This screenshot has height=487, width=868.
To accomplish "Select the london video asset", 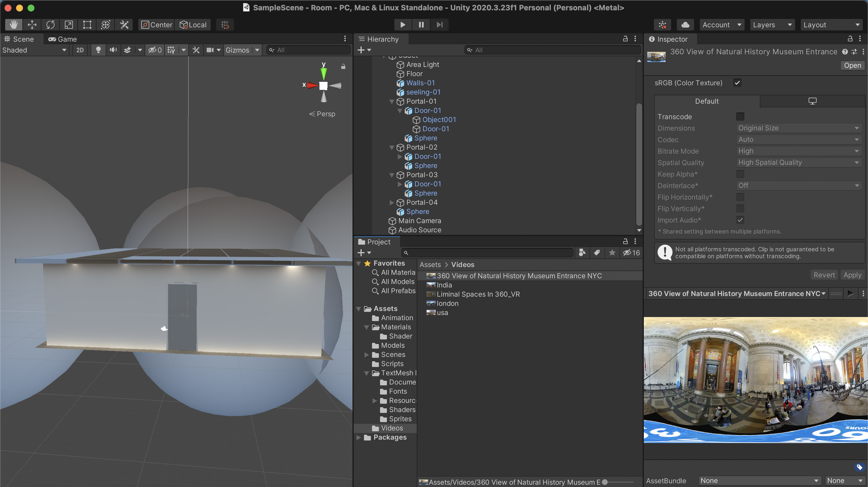I will tap(447, 303).
